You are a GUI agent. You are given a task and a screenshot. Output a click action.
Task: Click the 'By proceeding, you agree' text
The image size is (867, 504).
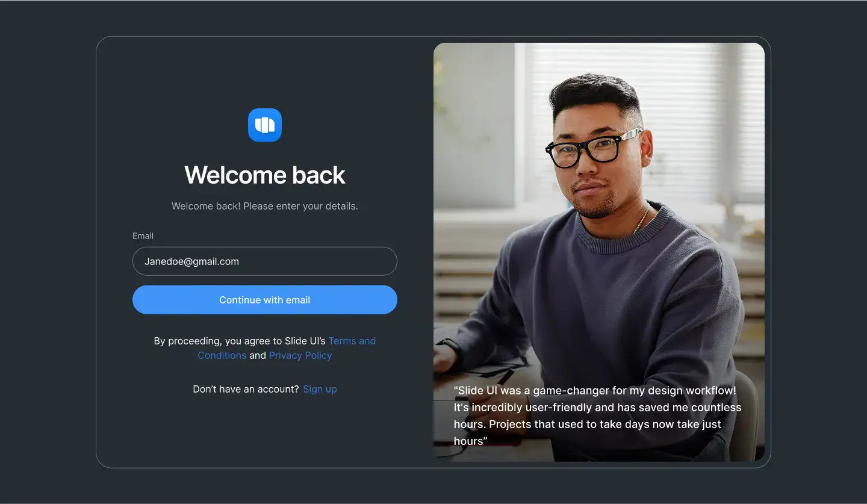240,341
